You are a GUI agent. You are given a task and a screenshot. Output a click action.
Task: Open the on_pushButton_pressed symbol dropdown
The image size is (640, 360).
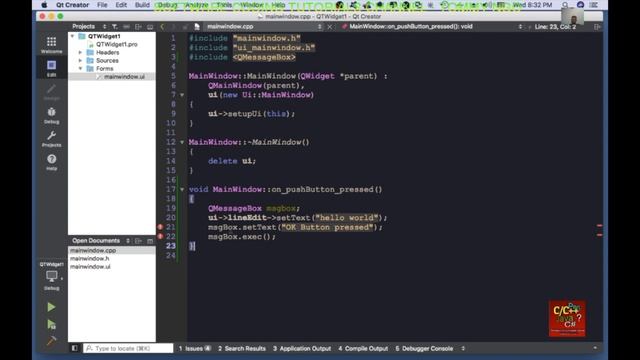tap(432, 27)
